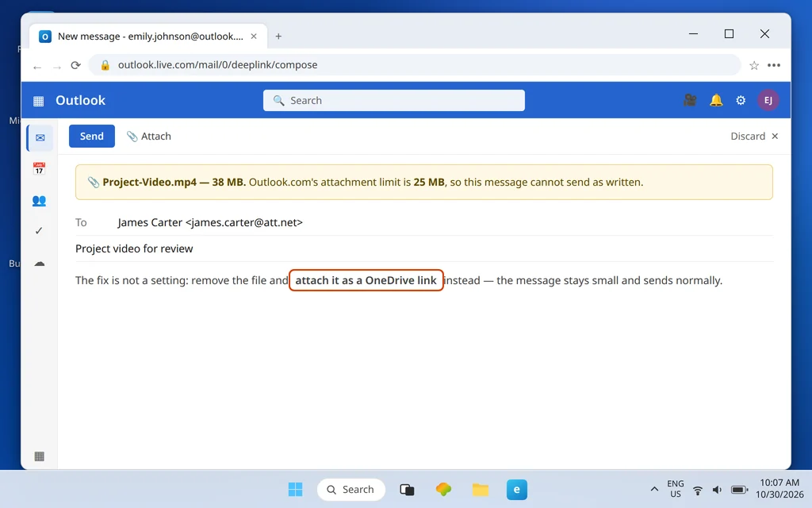812x508 pixels.
Task: Open Wi-Fi network tray icon
Action: point(698,490)
